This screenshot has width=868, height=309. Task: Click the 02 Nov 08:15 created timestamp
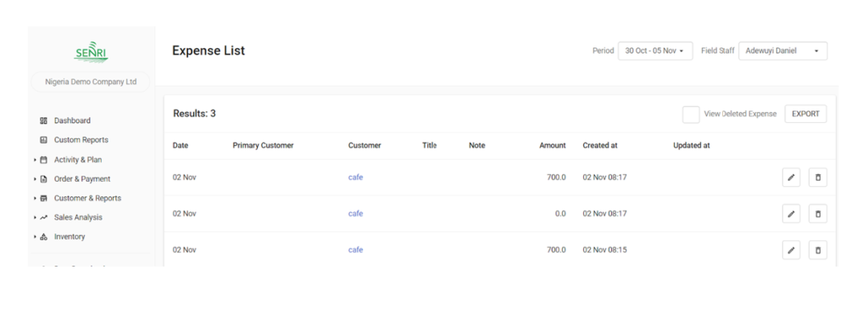(x=604, y=250)
